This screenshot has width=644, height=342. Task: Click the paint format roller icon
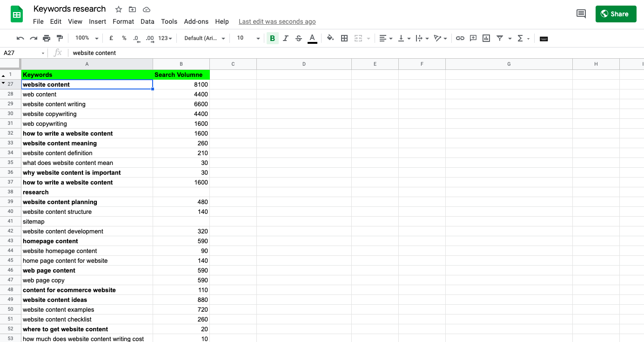point(60,38)
